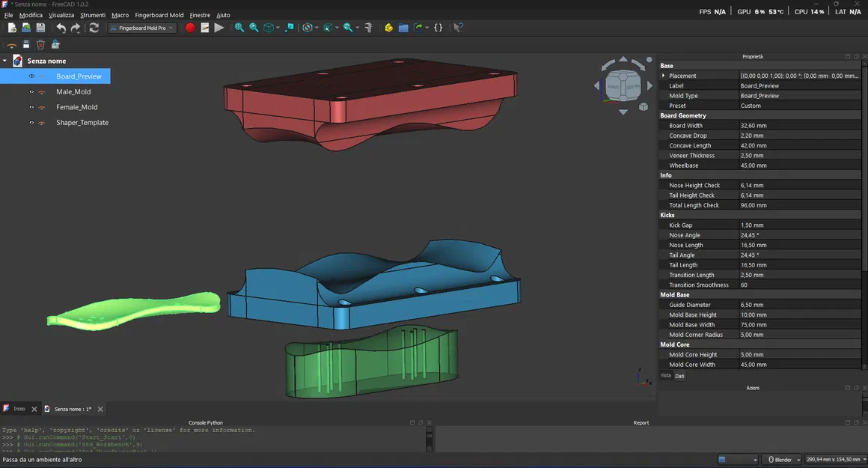Toggle visibility of Male_Mold
Screen dimensions: 868x468
pos(31,91)
